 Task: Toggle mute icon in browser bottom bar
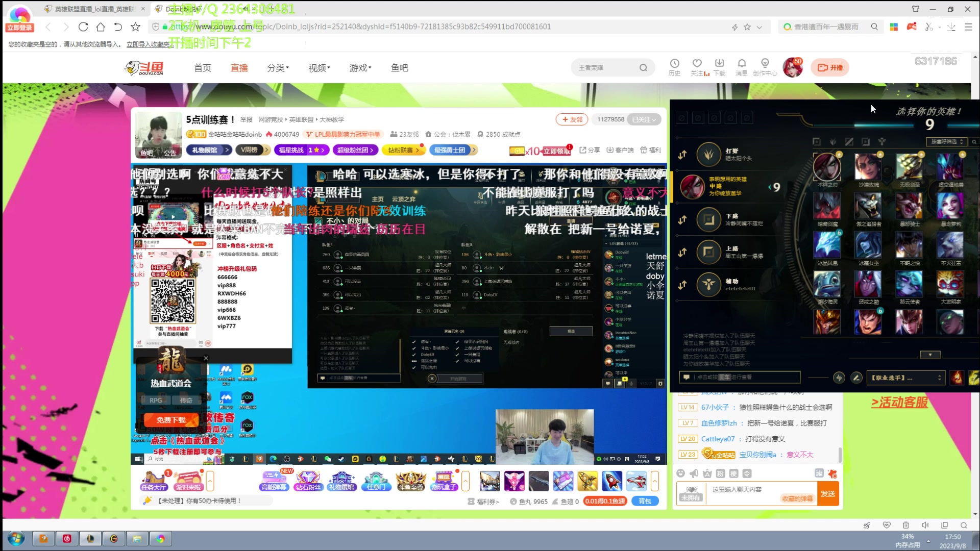pyautogui.click(x=925, y=525)
